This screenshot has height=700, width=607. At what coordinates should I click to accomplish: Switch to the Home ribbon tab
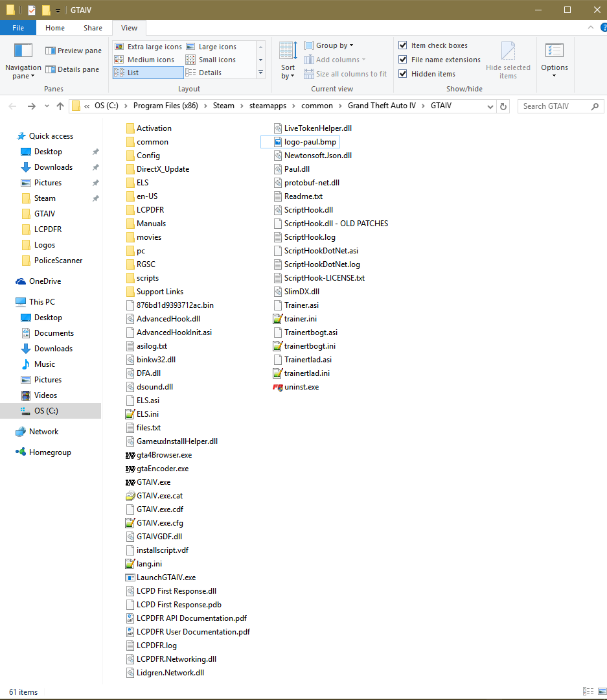coord(55,28)
